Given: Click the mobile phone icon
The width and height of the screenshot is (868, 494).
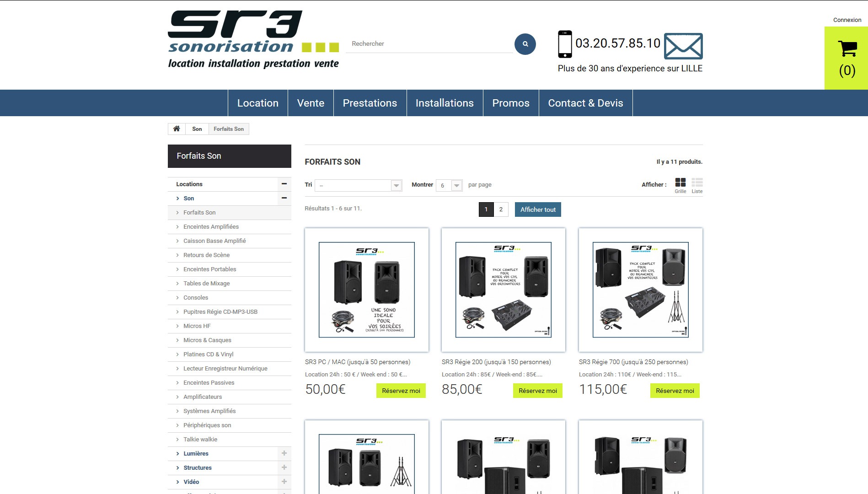Looking at the screenshot, I should click(565, 44).
